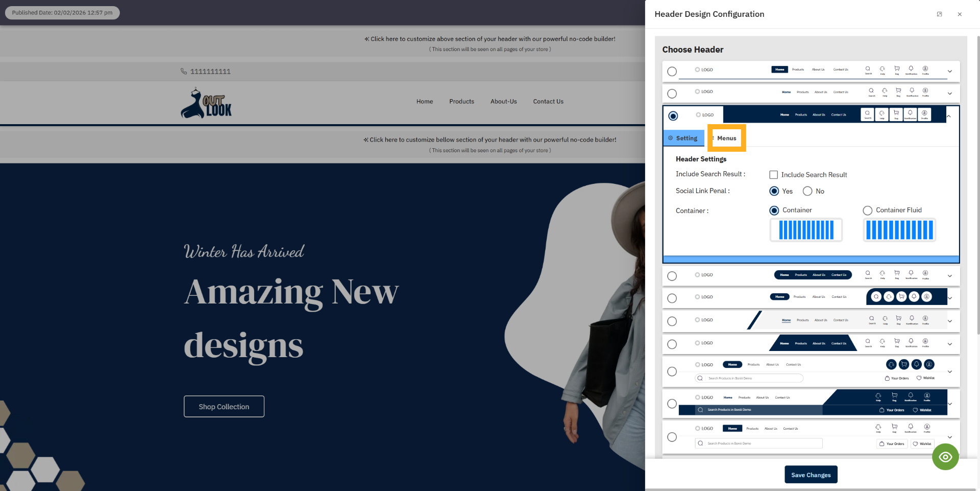Click the 'Winter Has Arrived' script text
Image resolution: width=980 pixels, height=491 pixels.
(244, 251)
